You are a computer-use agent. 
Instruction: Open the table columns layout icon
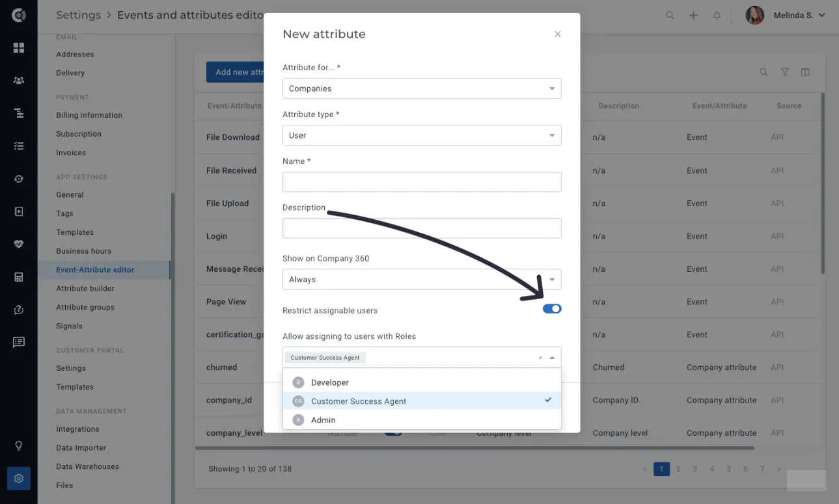(806, 72)
